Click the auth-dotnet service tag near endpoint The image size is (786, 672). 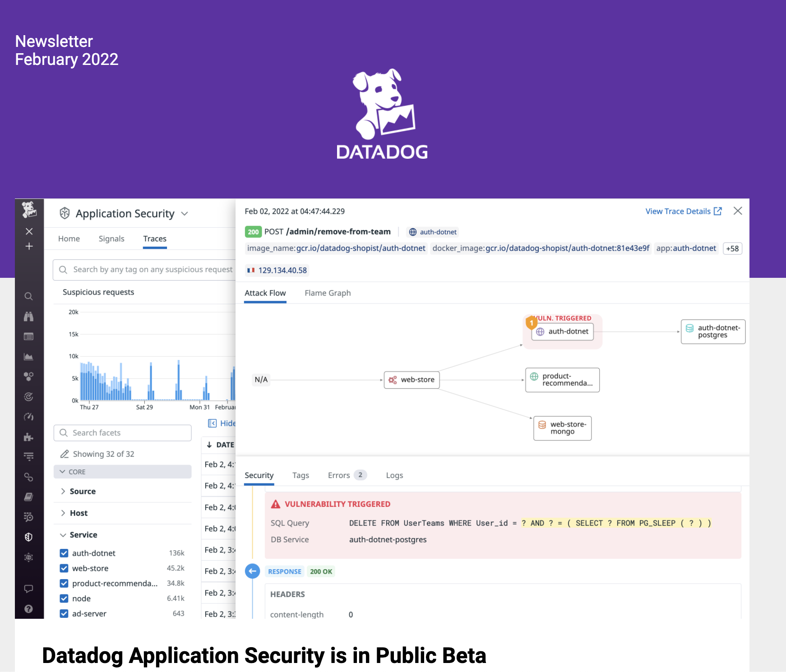click(433, 232)
